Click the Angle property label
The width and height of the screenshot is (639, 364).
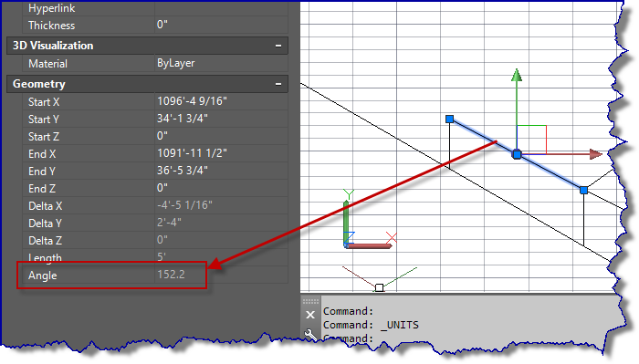coord(42,276)
